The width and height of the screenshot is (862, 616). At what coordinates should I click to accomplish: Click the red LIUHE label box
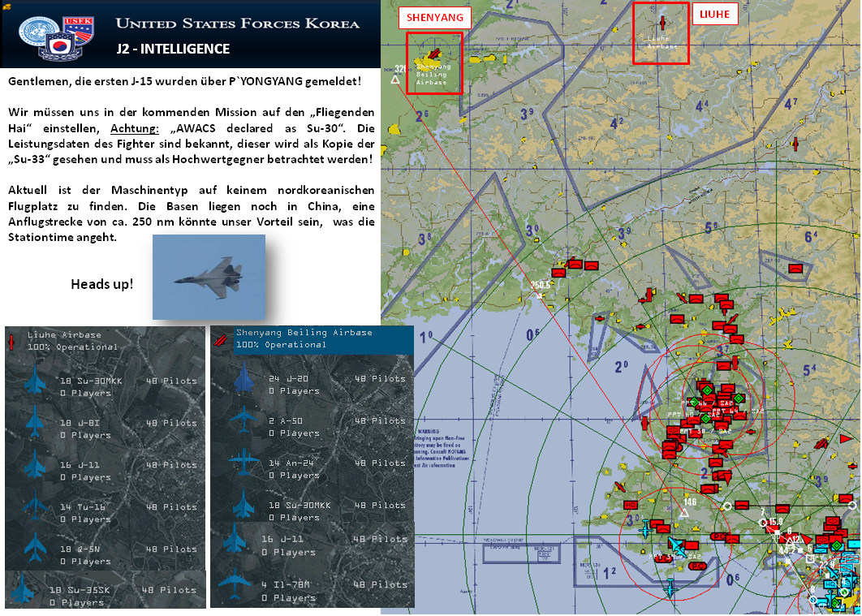click(714, 15)
